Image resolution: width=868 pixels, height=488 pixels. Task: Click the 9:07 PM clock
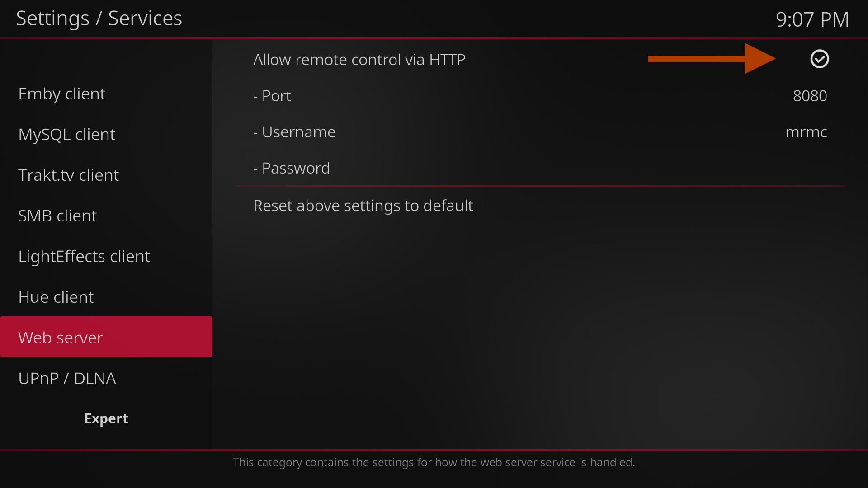tap(812, 19)
